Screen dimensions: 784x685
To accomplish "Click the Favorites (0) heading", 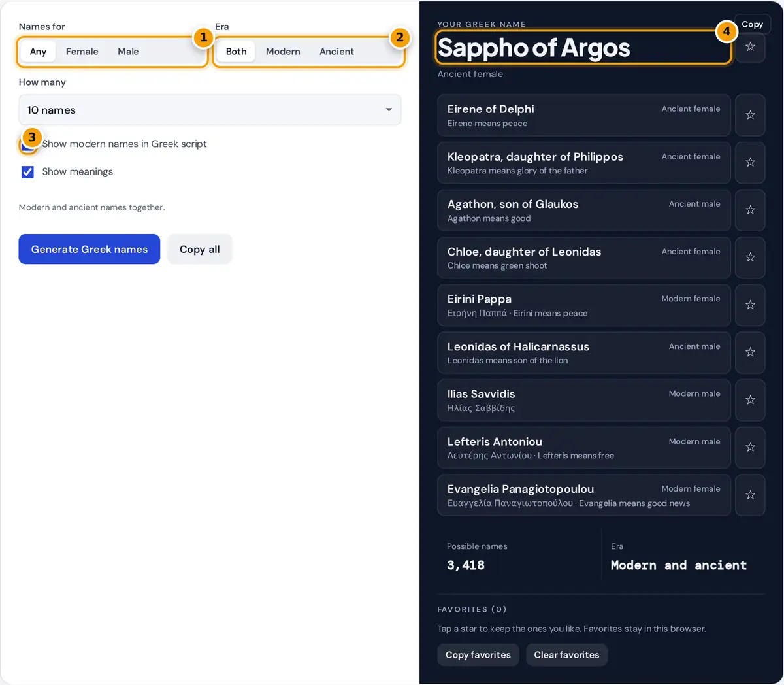I will click(x=472, y=609).
